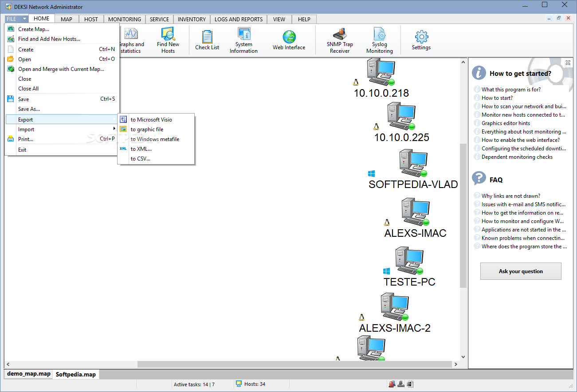Screen dimensions: 577x392
Task: Choose Find and Add New Hosts menu entry
Action: point(62,39)
